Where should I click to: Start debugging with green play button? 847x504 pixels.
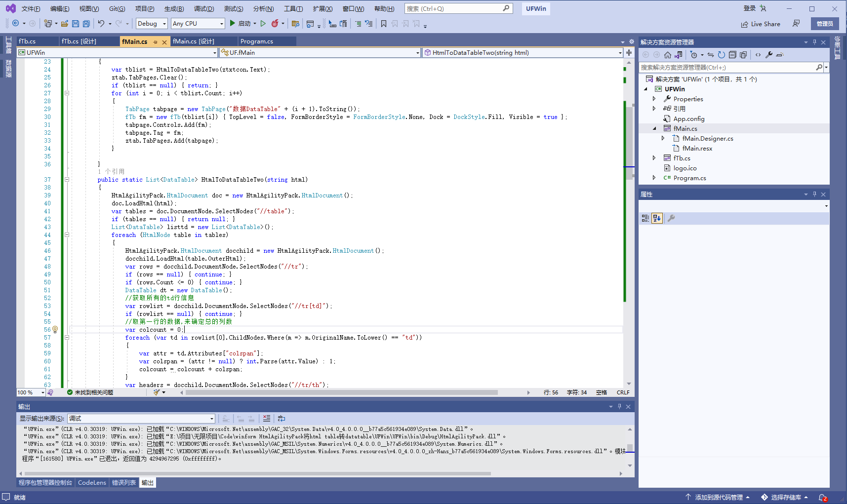(x=232, y=23)
